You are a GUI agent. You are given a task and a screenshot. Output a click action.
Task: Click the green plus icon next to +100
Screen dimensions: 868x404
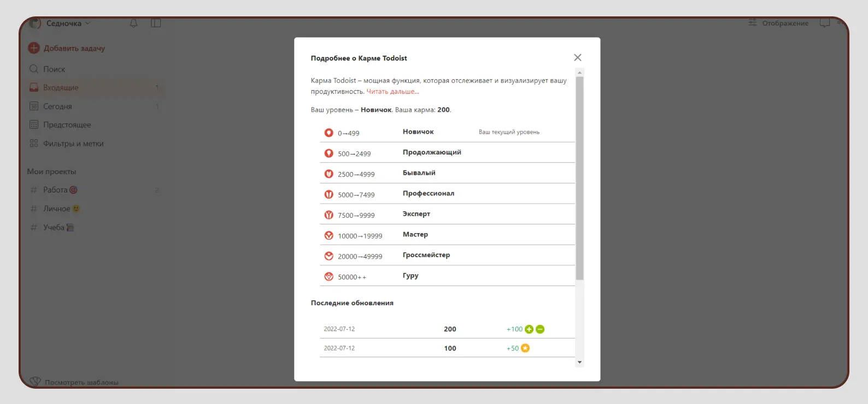(x=529, y=329)
